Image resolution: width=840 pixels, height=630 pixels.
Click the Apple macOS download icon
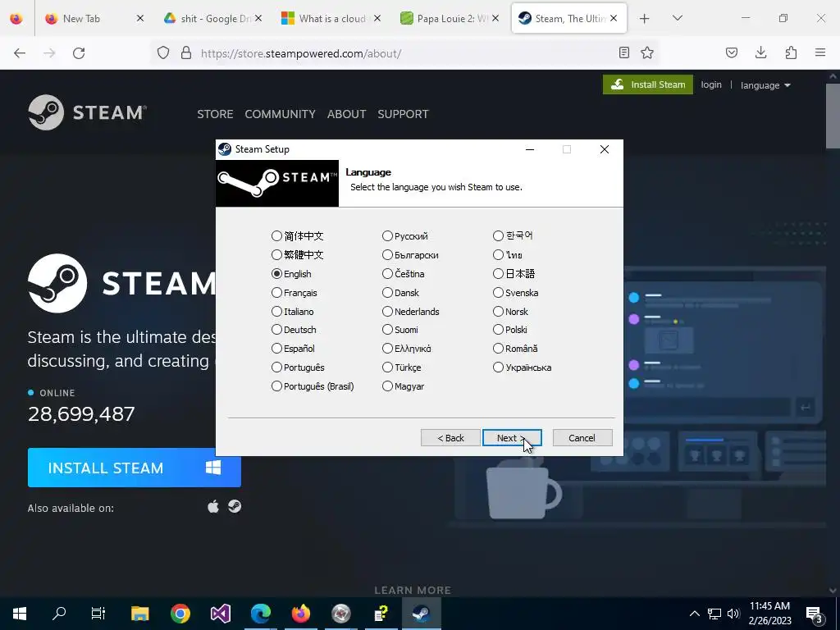click(x=213, y=507)
